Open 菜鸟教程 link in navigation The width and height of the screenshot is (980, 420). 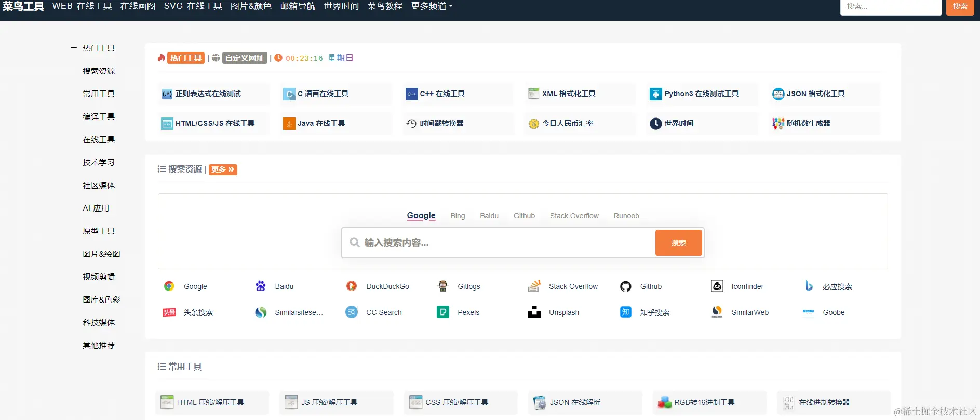click(x=385, y=6)
